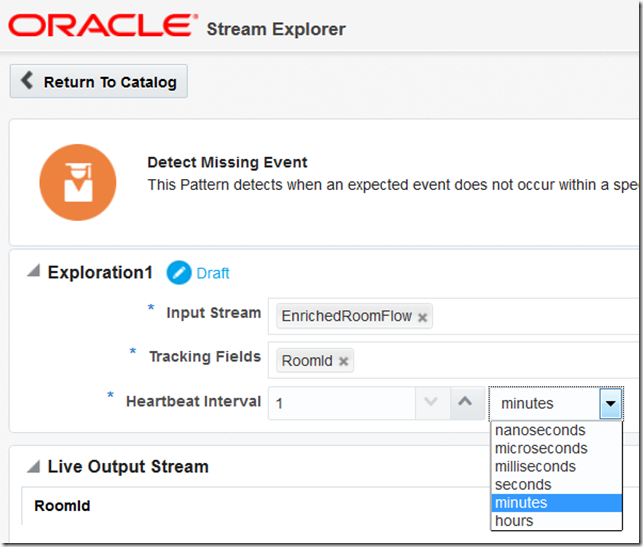
Task: Remove RoomId from Tracking Fields
Action: (343, 361)
